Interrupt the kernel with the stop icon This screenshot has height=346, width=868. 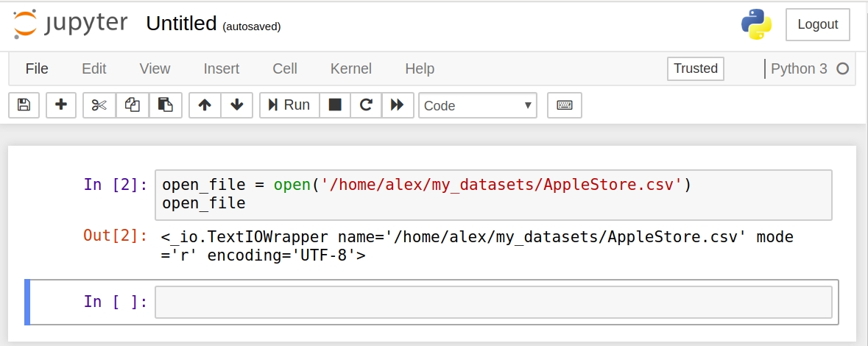point(335,105)
